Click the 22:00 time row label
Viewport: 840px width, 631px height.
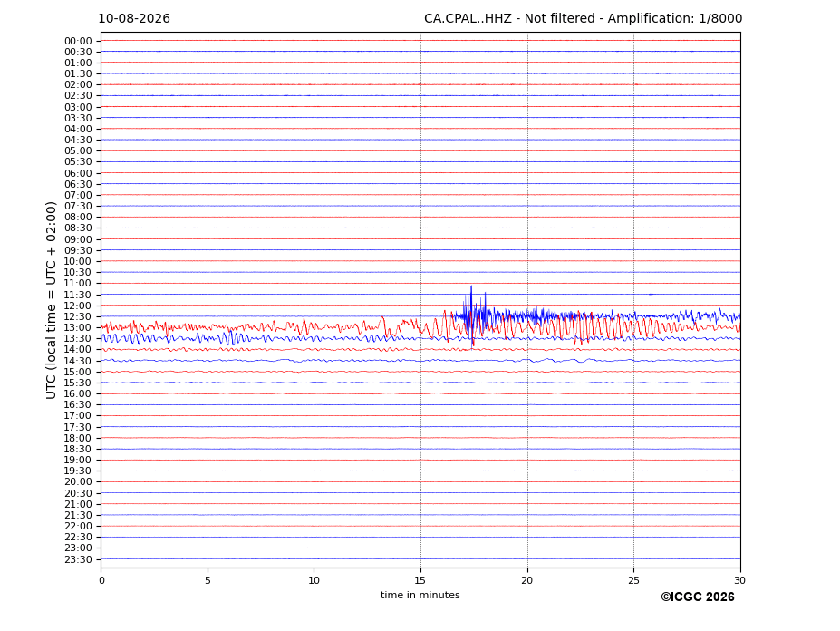click(x=78, y=527)
